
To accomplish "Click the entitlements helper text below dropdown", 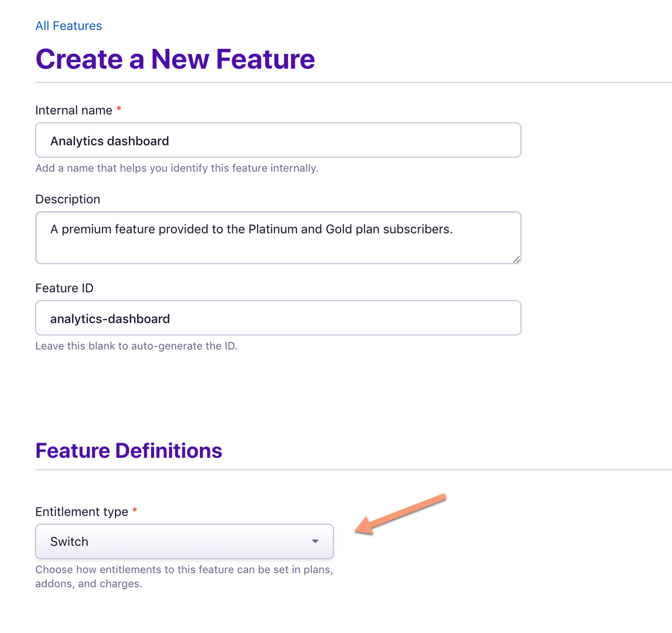I will click(185, 576).
